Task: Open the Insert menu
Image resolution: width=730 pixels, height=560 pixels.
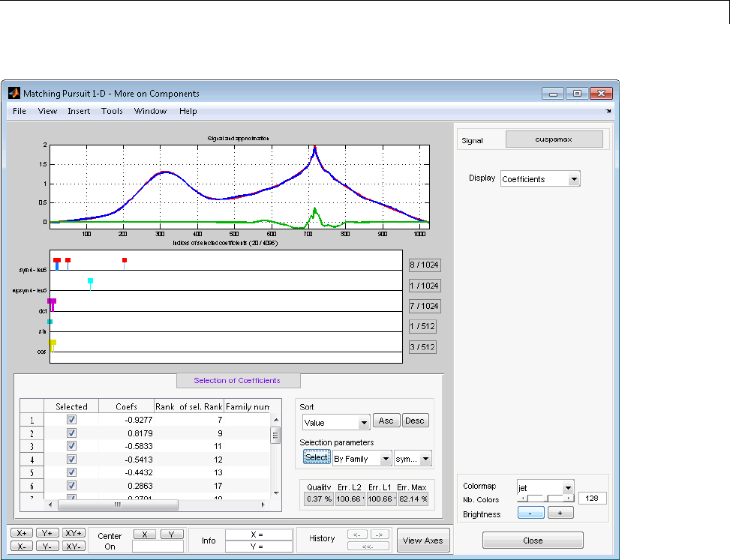Action: point(79,111)
